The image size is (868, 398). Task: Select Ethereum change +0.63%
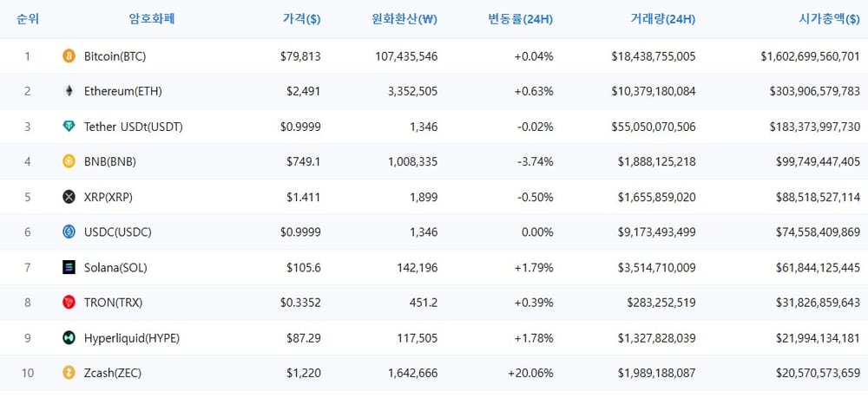pos(534,91)
